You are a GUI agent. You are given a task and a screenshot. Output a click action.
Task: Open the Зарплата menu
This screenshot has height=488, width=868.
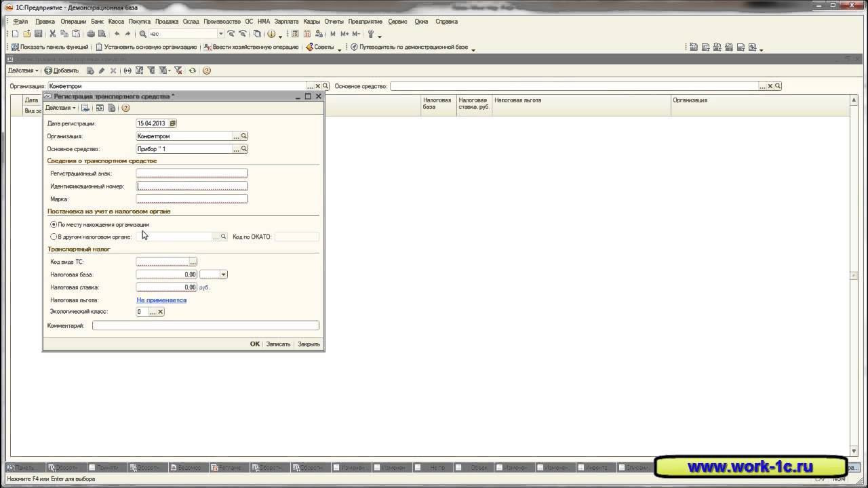(286, 22)
